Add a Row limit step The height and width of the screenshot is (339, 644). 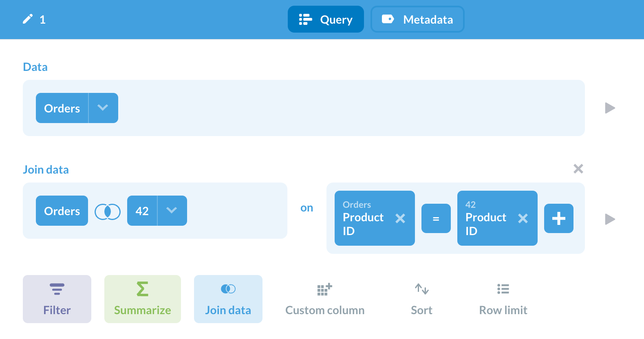503,299
